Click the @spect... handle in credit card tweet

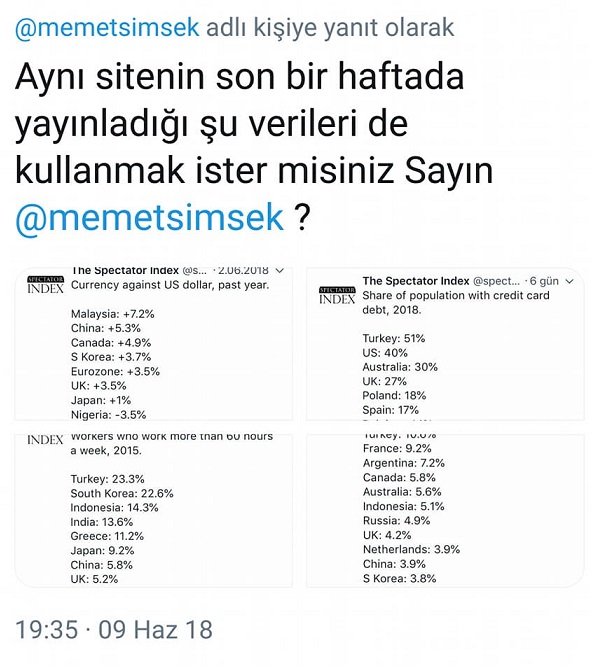496,281
